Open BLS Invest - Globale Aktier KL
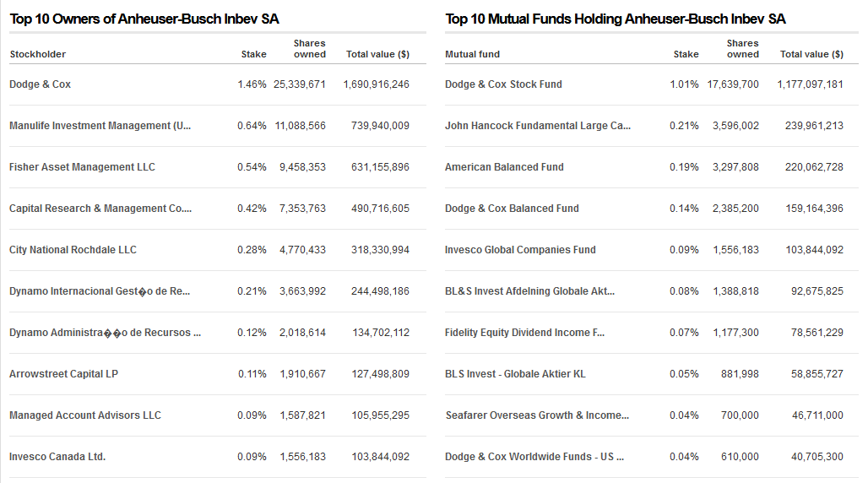Image resolution: width=868 pixels, height=483 pixels. [515, 374]
